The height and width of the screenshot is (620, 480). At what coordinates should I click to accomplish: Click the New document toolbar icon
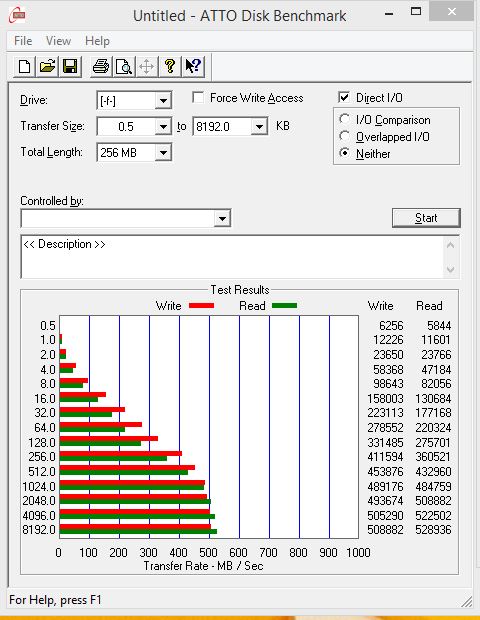[x=25, y=66]
